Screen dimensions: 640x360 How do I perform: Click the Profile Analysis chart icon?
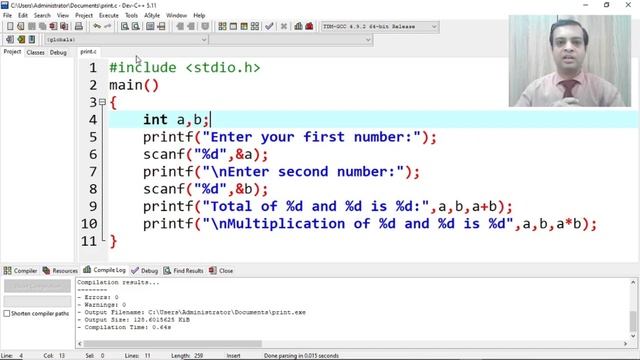pos(298,27)
